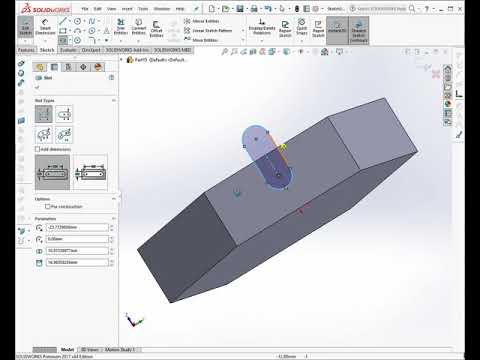Click Move Entities in the ribbon
Screen dimensions: 480x360
pos(201,40)
